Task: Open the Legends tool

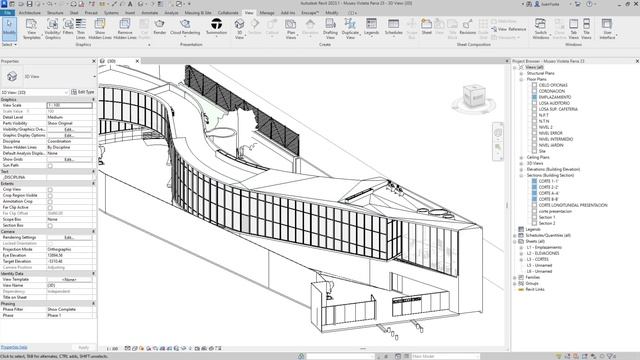Action: 371,27
